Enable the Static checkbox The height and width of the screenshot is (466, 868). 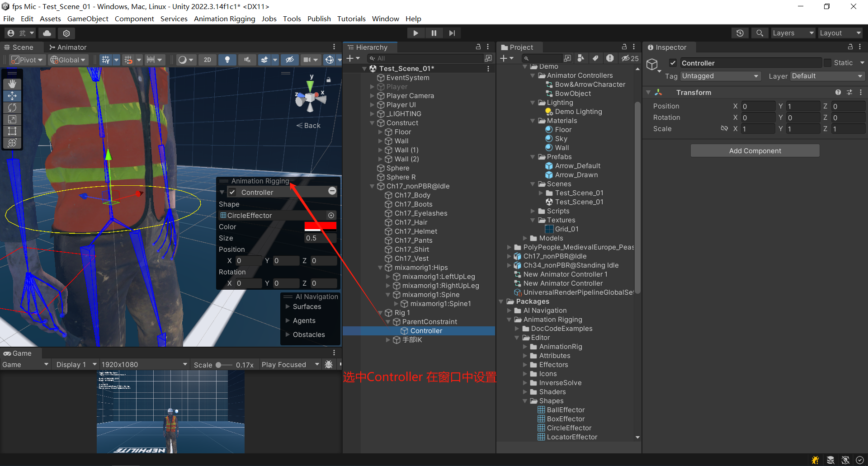point(827,63)
